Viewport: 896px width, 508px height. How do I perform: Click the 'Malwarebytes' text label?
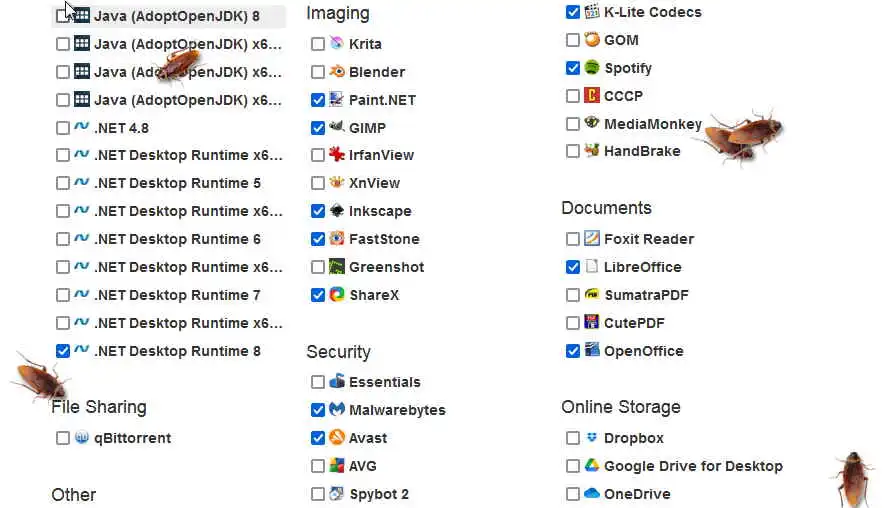397,410
